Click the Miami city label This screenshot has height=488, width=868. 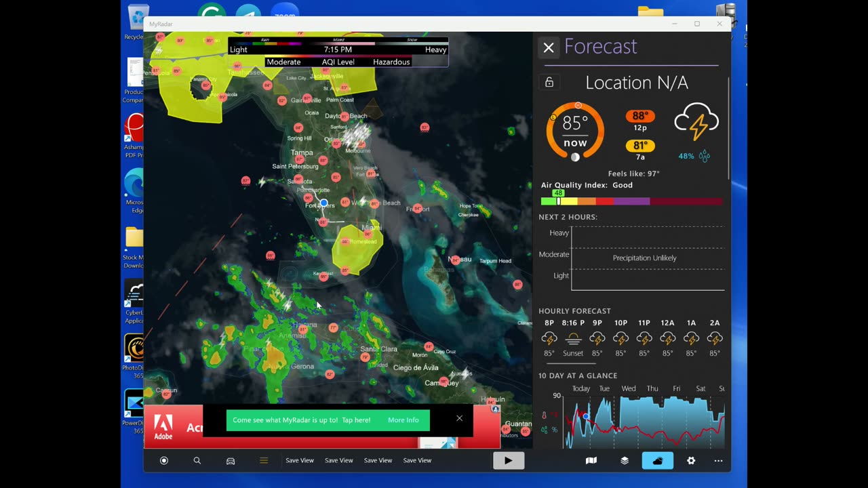[372, 228]
